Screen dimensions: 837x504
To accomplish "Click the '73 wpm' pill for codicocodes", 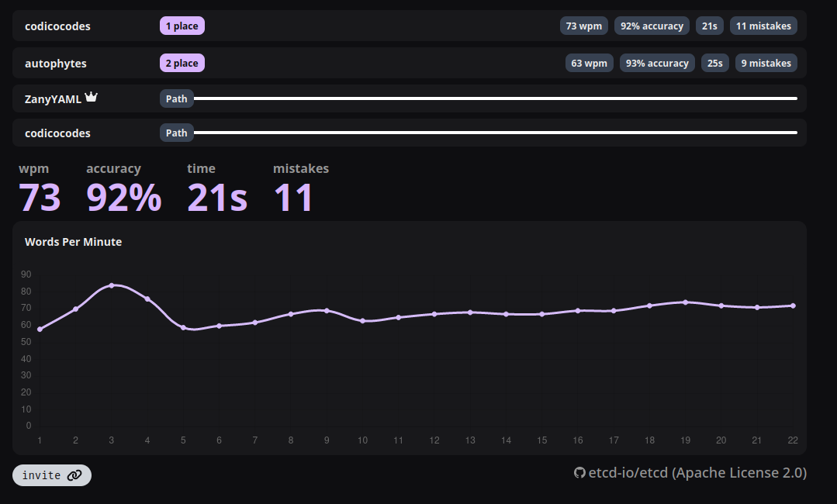I will 583,26.
